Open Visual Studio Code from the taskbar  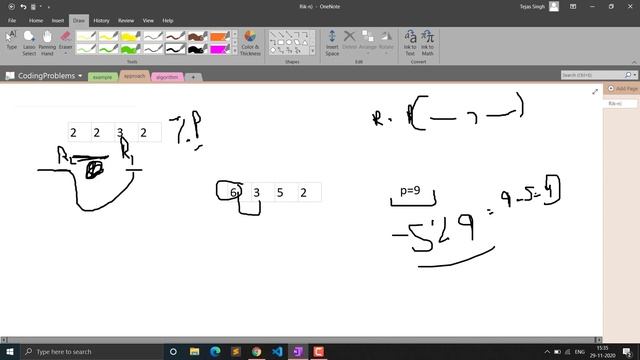(x=277, y=351)
